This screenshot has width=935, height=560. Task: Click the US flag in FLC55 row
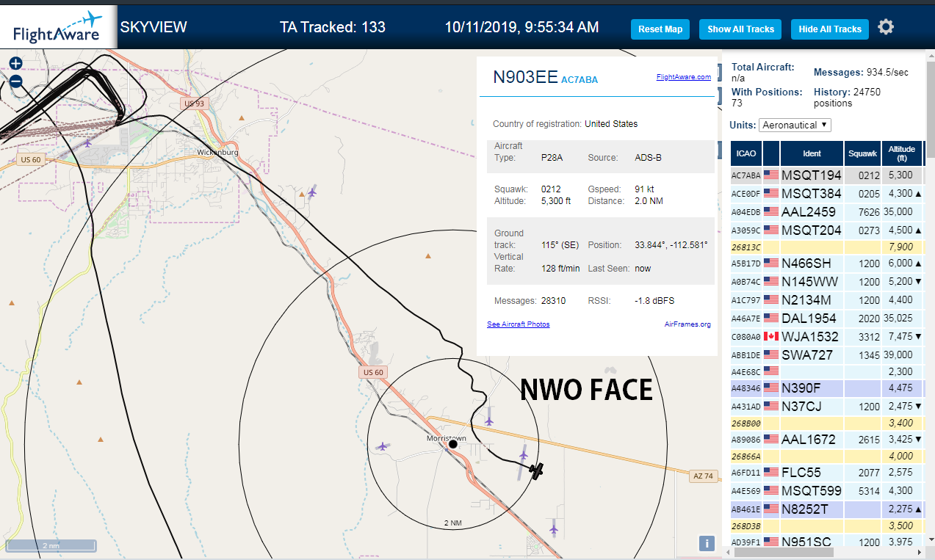(771, 473)
